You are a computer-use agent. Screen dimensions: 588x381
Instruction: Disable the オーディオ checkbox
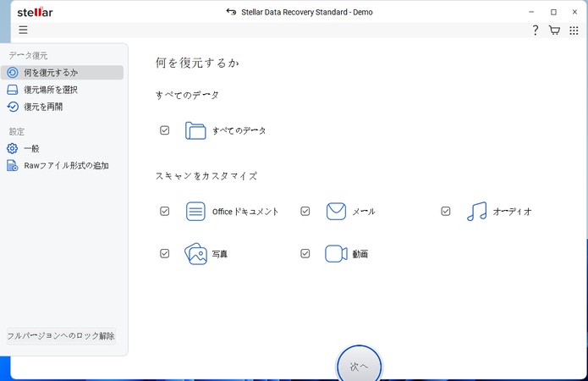click(446, 212)
